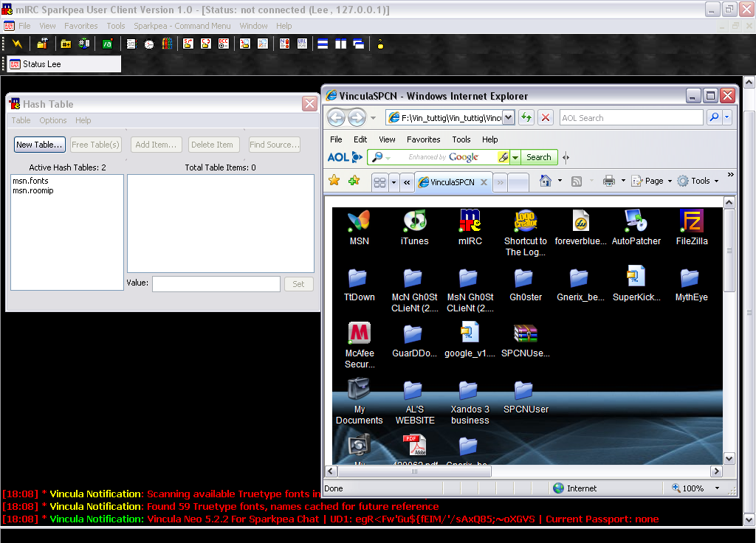Click the IE page vertical scrollbar down arrow
This screenshot has width=756, height=543.
[729, 459]
